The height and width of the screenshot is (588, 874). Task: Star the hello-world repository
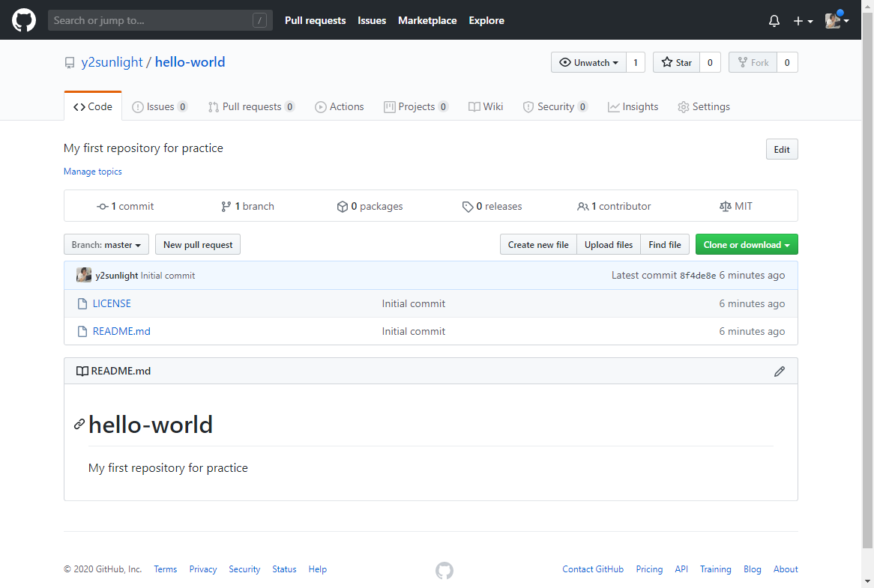(676, 63)
